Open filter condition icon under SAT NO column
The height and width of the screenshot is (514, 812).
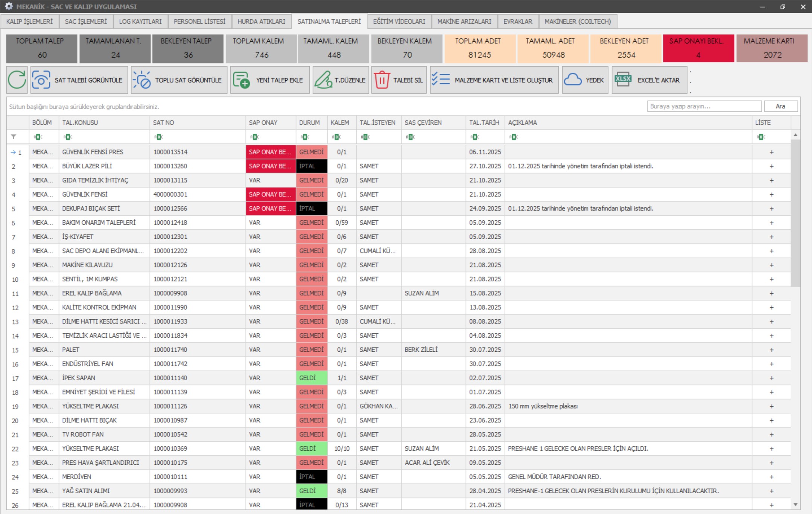click(159, 137)
